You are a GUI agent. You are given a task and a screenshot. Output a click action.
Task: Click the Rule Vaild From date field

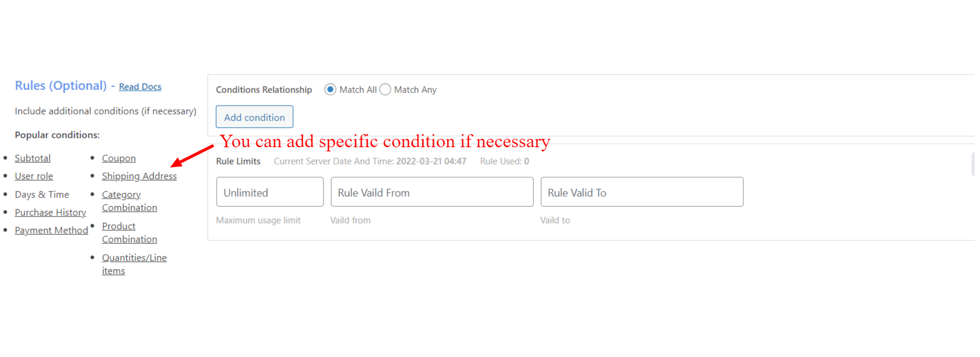432,192
